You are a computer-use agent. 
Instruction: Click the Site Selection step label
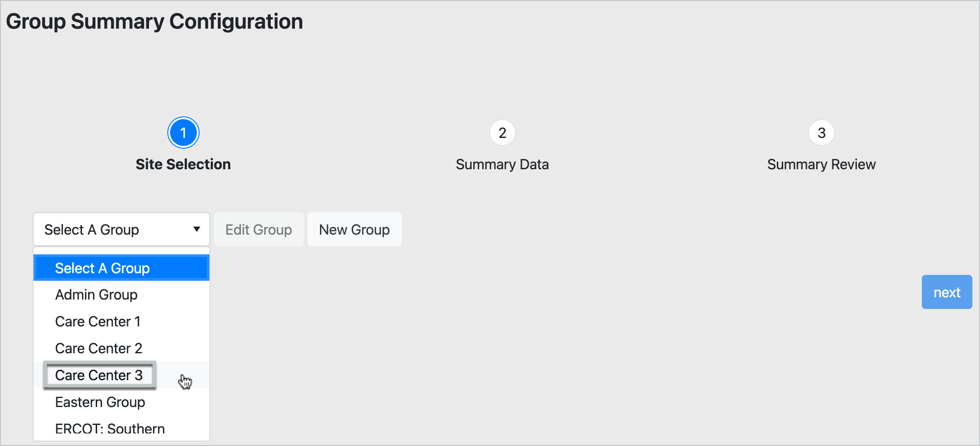click(x=183, y=164)
